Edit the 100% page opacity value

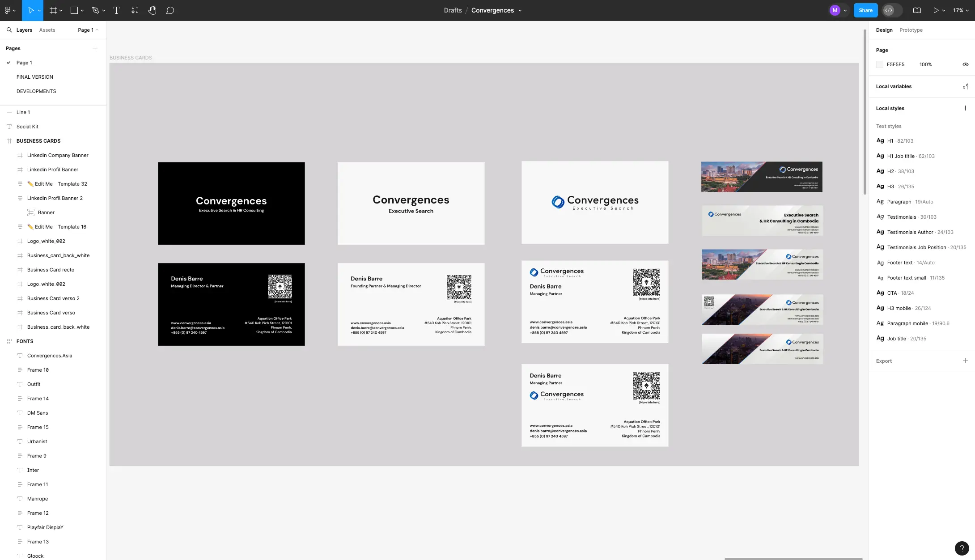click(x=925, y=64)
